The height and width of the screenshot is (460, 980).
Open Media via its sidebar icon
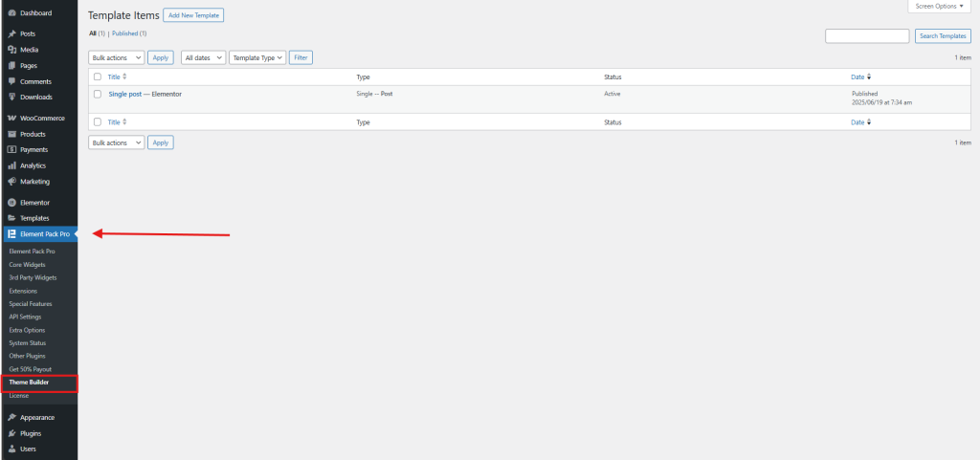point(11,50)
